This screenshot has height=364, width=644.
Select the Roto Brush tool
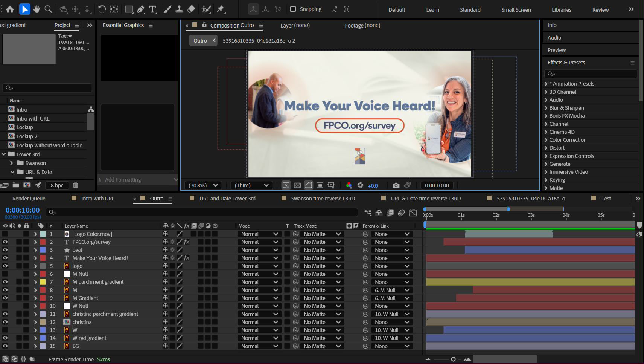tap(206, 9)
